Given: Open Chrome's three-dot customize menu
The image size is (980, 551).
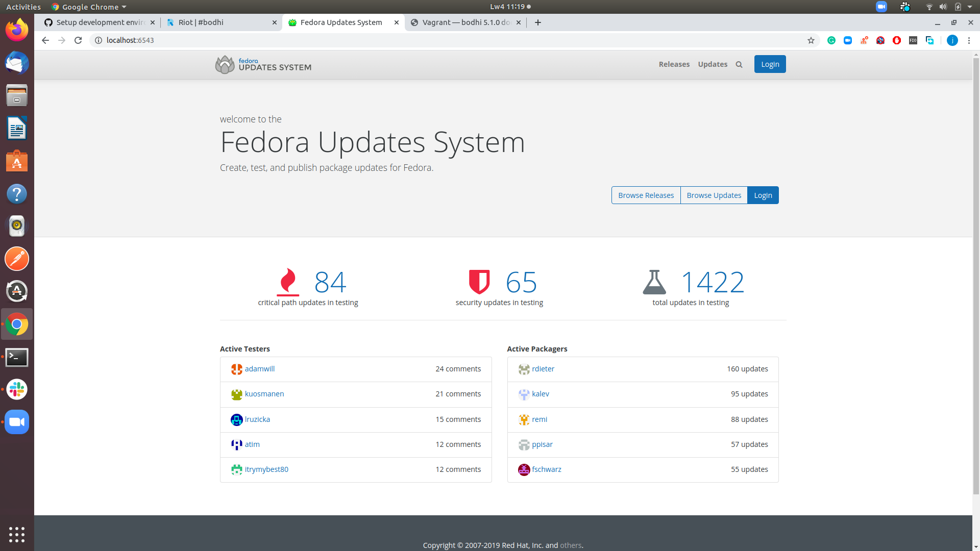Looking at the screenshot, I should pos(969,40).
